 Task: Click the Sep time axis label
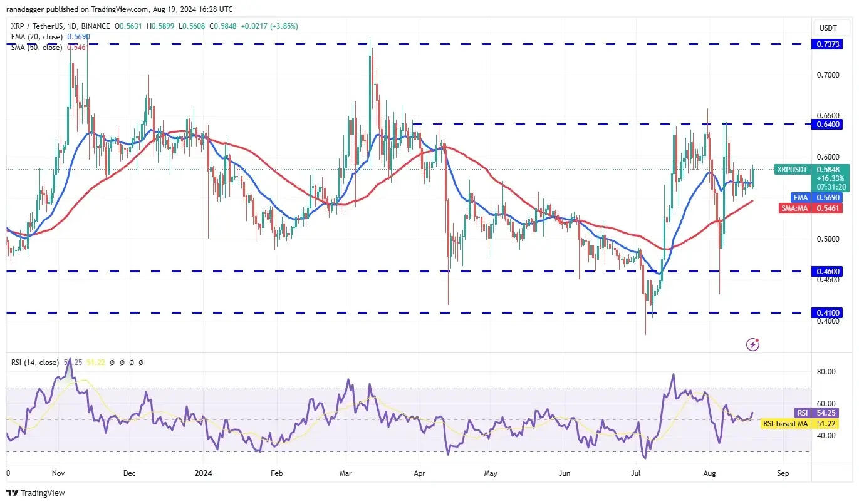[x=783, y=473]
